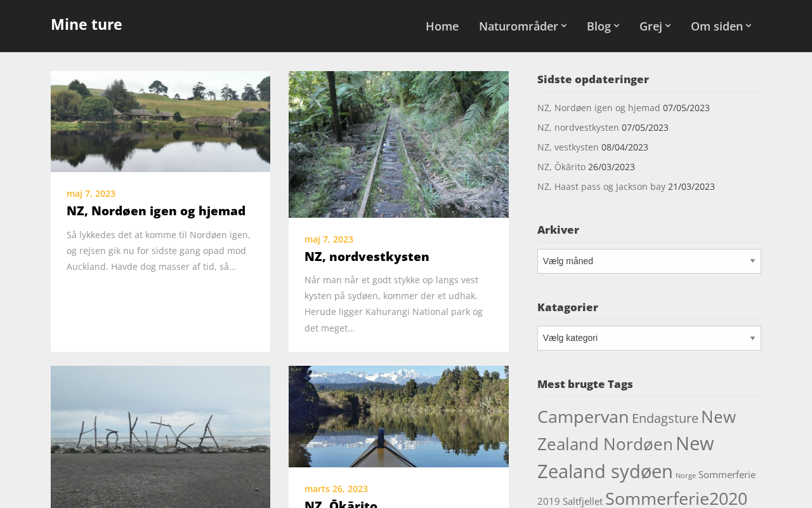Open the Hokitika driftwood sign thumbnail

(160, 437)
